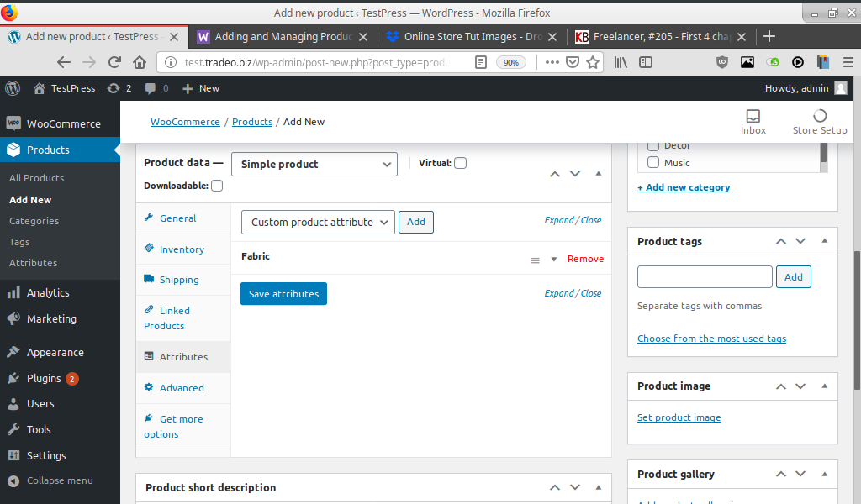Click inside the product tags input field
The width and height of the screenshot is (861, 504).
point(705,276)
